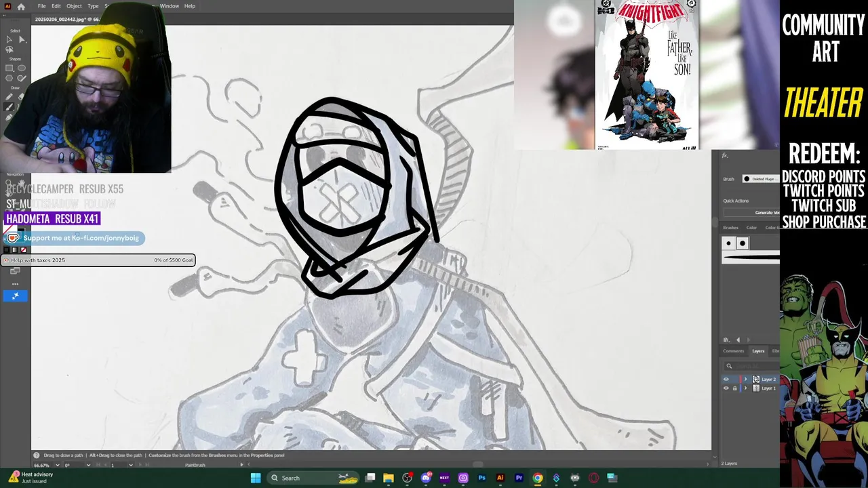Open the Edit Toolbar three-dots button
The image size is (868, 488).
pyautogui.click(x=15, y=284)
